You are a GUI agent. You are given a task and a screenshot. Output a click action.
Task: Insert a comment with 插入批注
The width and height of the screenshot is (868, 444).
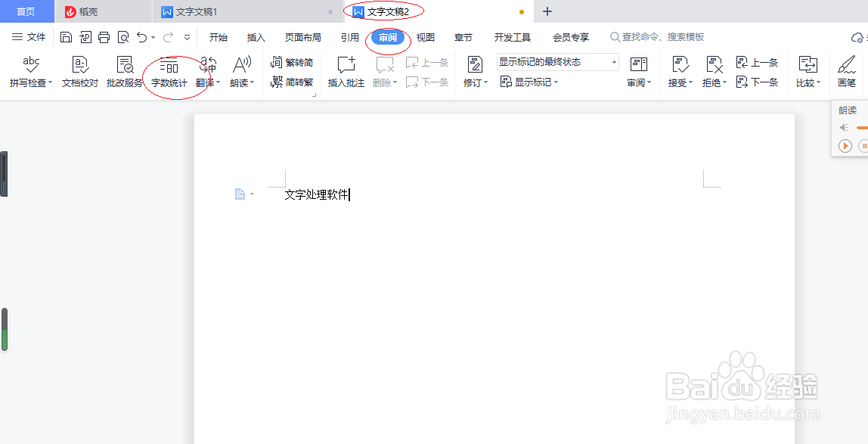coord(346,72)
